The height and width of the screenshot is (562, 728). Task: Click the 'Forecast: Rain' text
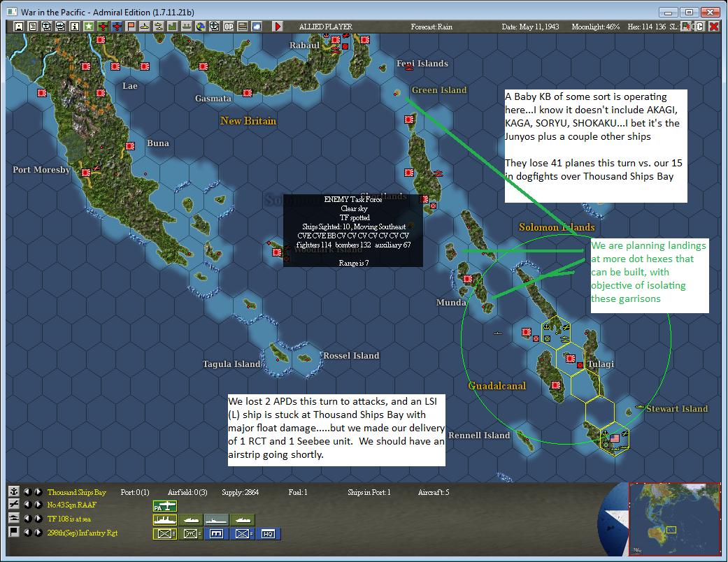click(x=431, y=27)
